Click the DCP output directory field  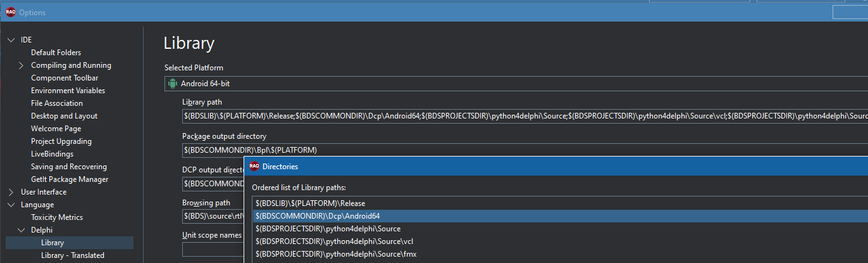click(x=213, y=184)
